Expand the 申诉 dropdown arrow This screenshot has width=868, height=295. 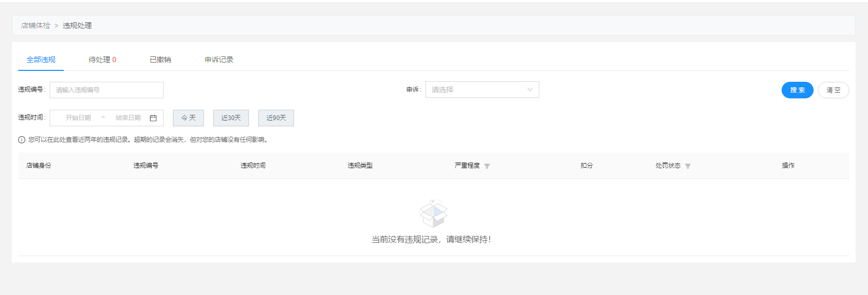pos(530,90)
